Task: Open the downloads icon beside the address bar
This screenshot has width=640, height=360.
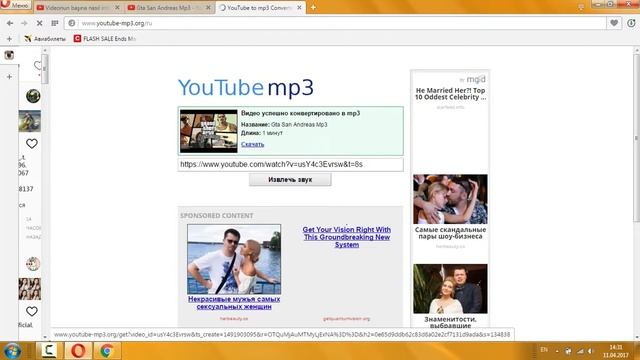Action: tap(631, 23)
